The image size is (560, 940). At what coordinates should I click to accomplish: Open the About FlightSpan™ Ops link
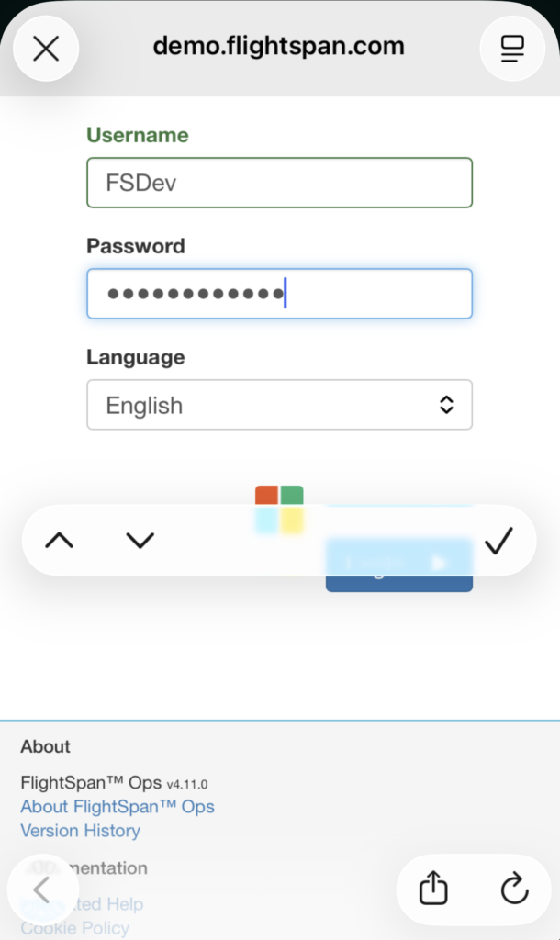pos(118,807)
